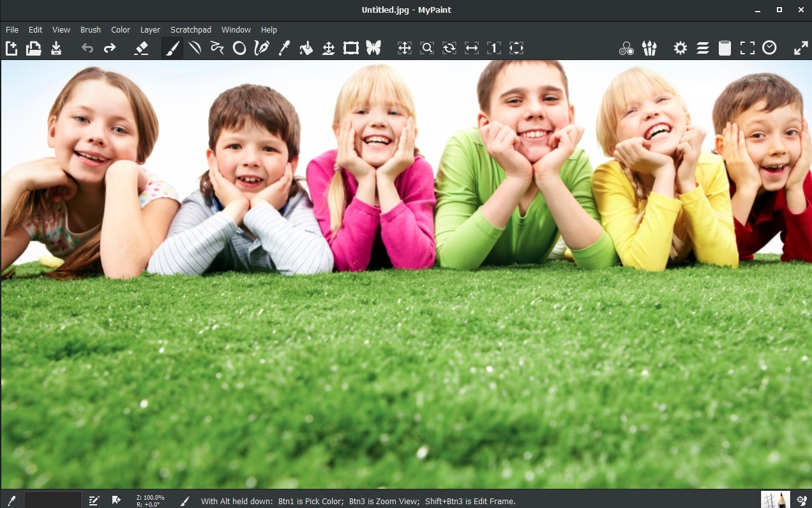Open the Layers panel
Screen dimensions: 812x508
(703, 48)
